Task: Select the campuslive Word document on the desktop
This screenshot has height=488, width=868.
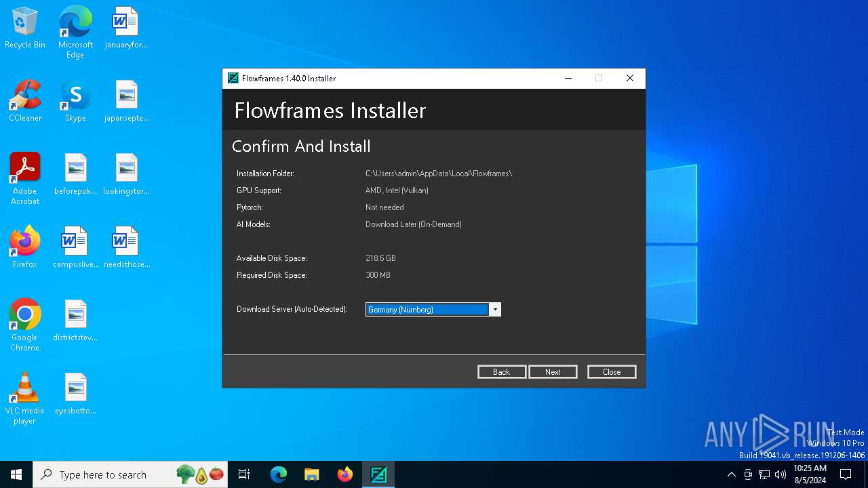Action: [x=75, y=247]
